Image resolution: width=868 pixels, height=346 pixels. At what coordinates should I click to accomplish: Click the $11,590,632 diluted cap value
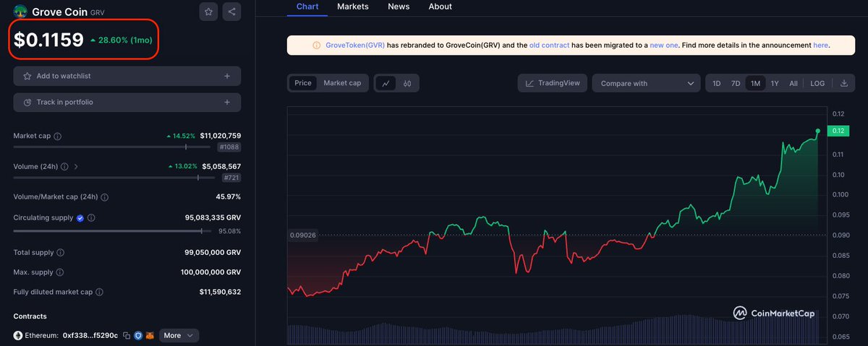[221, 292]
